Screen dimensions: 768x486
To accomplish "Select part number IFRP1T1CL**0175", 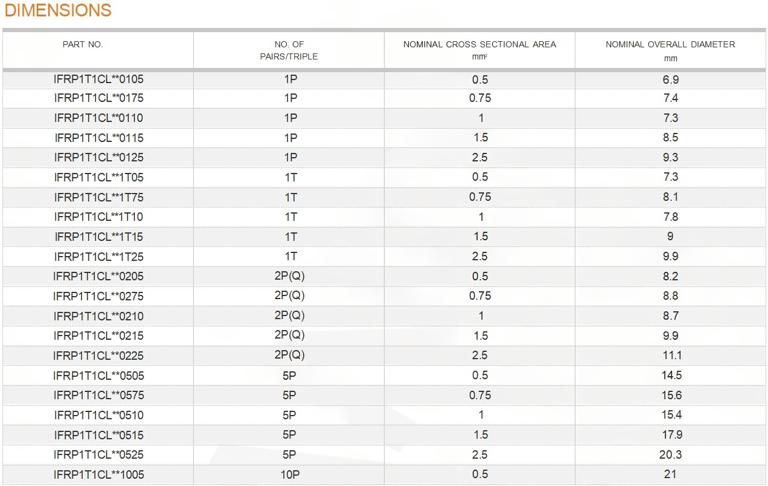I will pyautogui.click(x=98, y=98).
